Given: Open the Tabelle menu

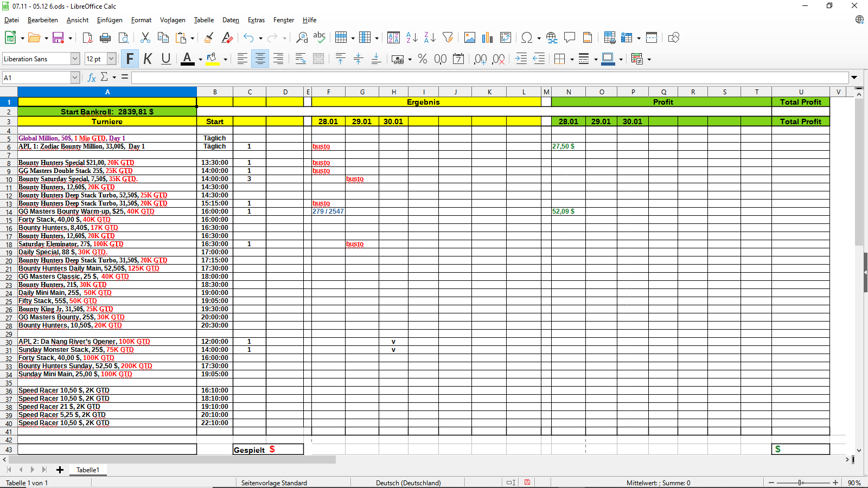Looking at the screenshot, I should point(204,20).
